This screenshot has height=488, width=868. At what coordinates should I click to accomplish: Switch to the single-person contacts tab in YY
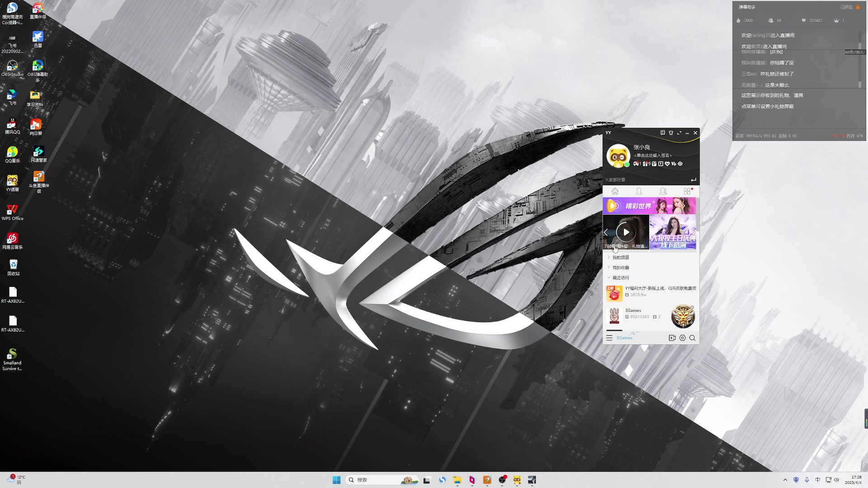[639, 191]
